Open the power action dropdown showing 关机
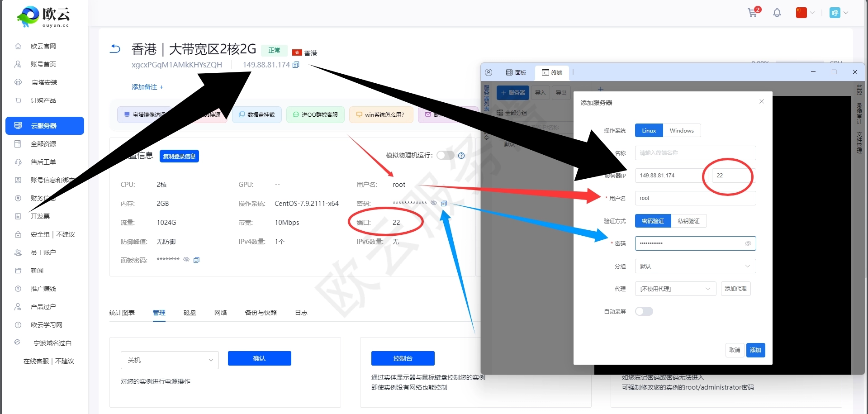 click(170, 360)
